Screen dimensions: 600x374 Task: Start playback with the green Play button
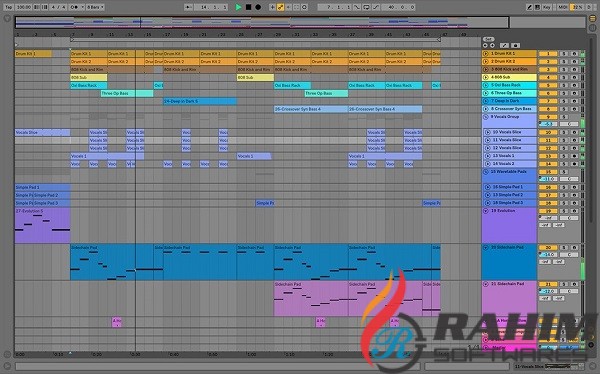click(x=238, y=7)
